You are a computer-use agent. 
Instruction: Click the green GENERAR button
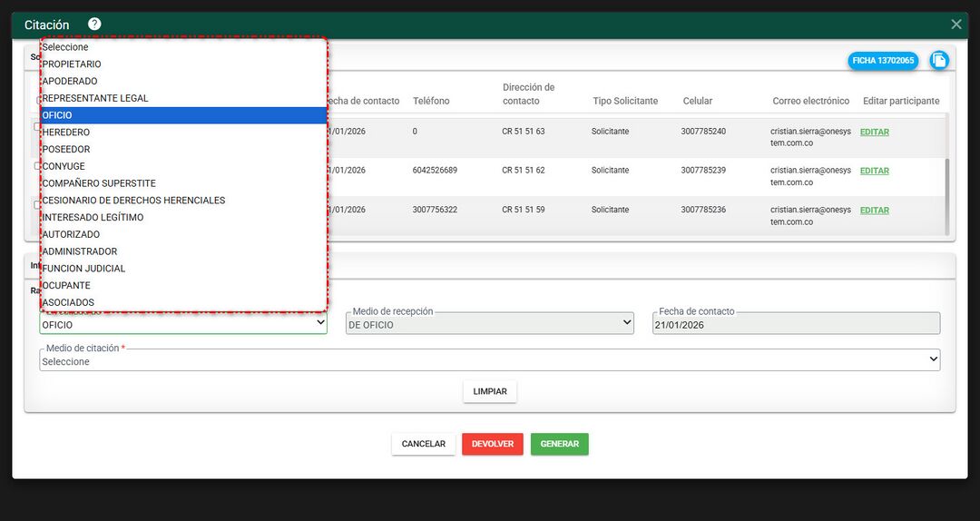tap(559, 444)
